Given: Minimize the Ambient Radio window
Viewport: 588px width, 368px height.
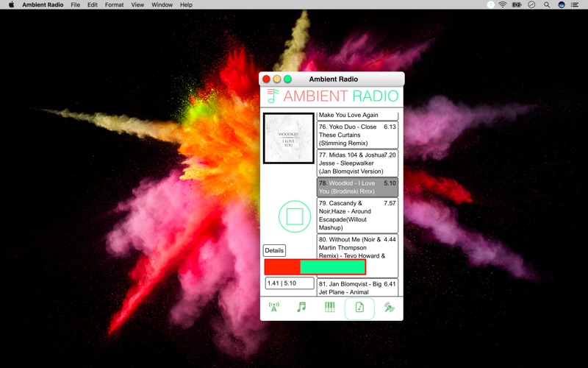Looking at the screenshot, I should click(x=277, y=79).
